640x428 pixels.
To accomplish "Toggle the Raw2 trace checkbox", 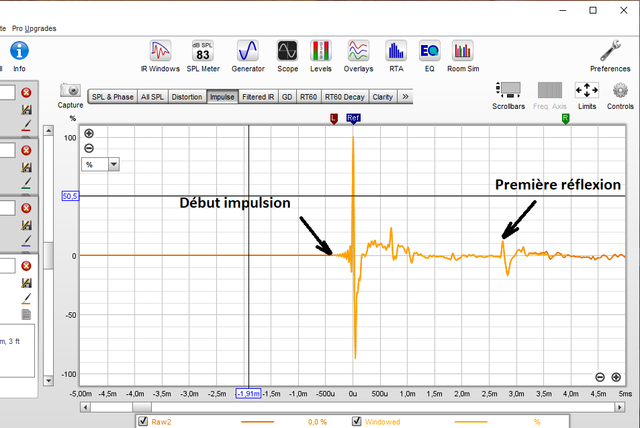I will [143, 421].
